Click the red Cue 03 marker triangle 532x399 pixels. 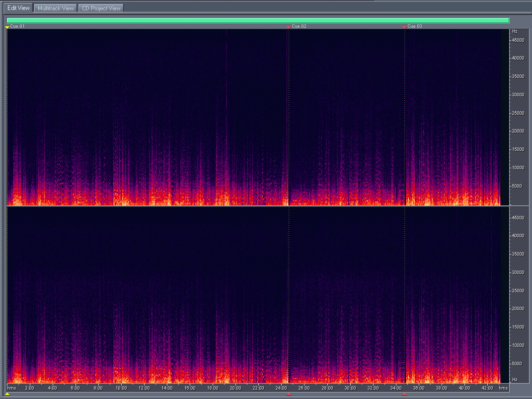point(404,27)
